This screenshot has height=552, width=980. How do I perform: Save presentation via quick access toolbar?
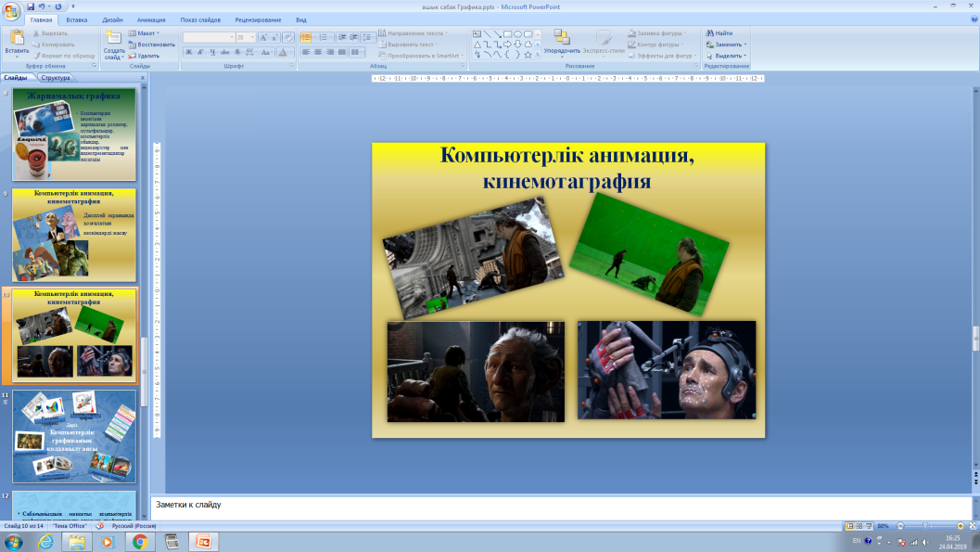click(x=30, y=6)
